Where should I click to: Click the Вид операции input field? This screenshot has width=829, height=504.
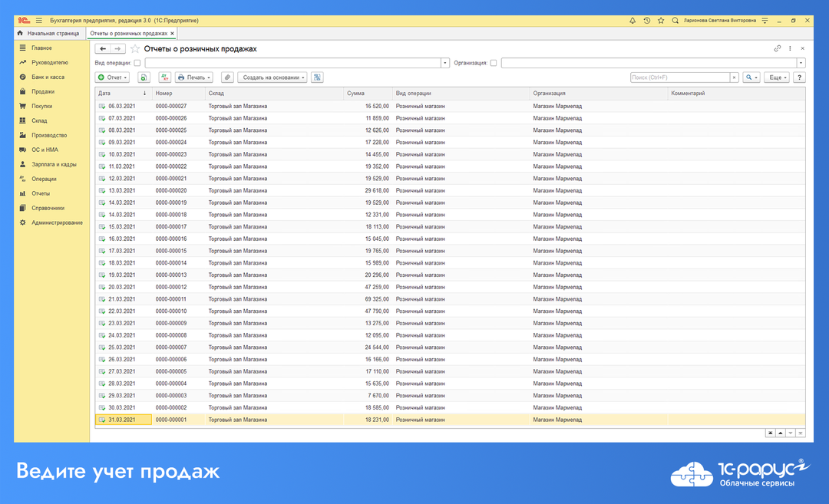(293, 63)
